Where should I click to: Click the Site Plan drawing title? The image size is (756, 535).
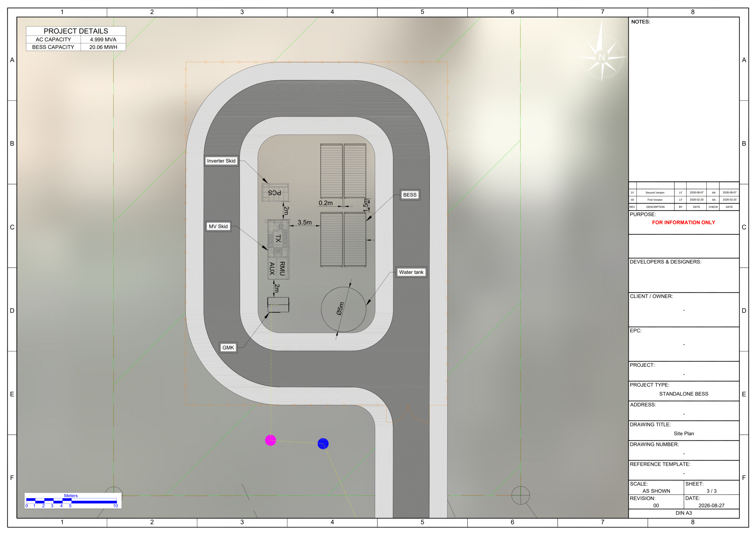pyautogui.click(x=684, y=434)
